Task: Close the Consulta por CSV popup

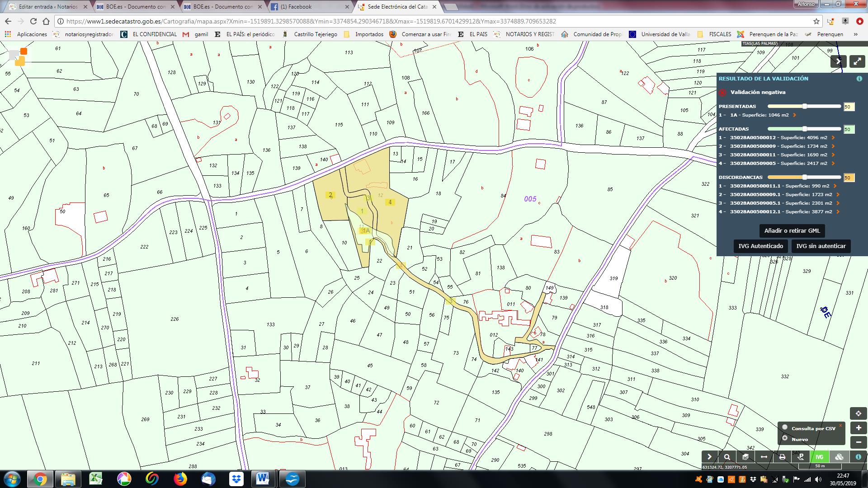Action: point(840,425)
